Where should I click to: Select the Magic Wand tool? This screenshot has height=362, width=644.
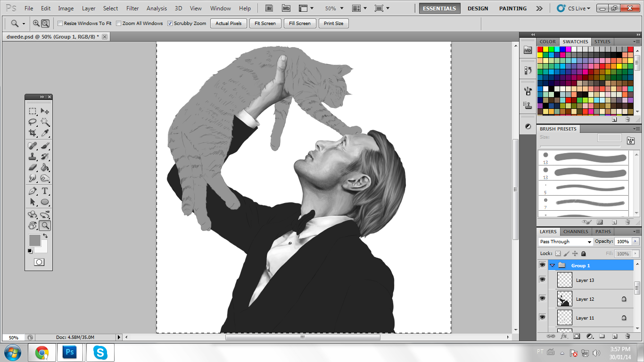pos(45,122)
